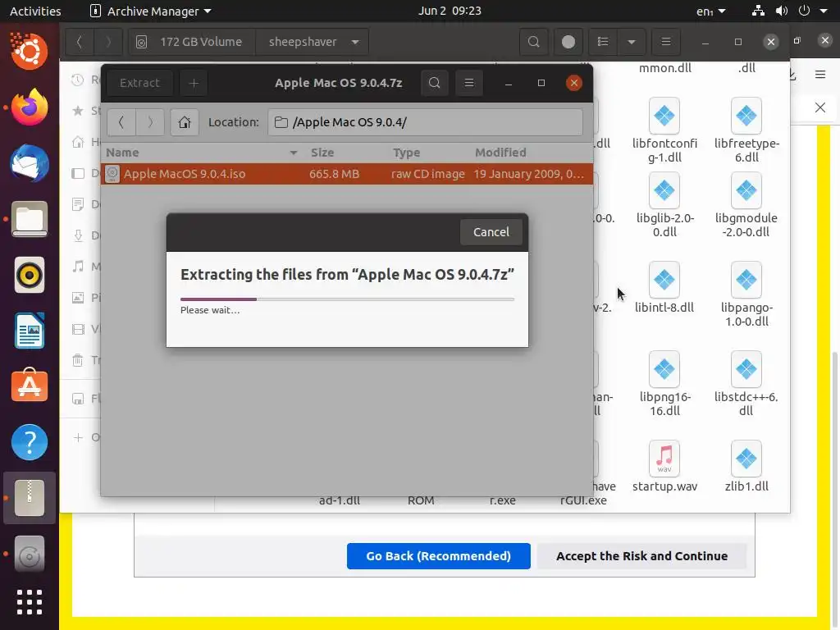This screenshot has height=630, width=840.
Task: Open the Help dock icon
Action: click(30, 442)
